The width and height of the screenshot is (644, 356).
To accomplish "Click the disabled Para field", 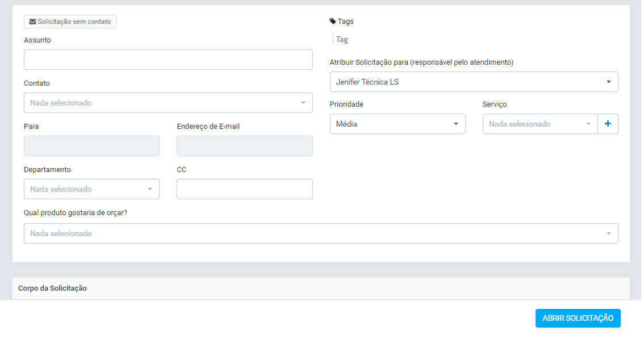I will tap(91, 146).
